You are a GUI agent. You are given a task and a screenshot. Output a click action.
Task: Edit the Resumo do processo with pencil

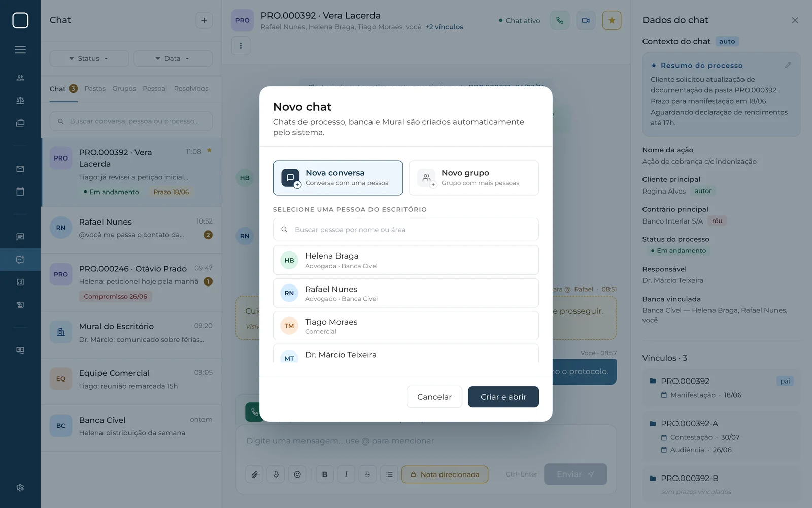pyautogui.click(x=788, y=65)
